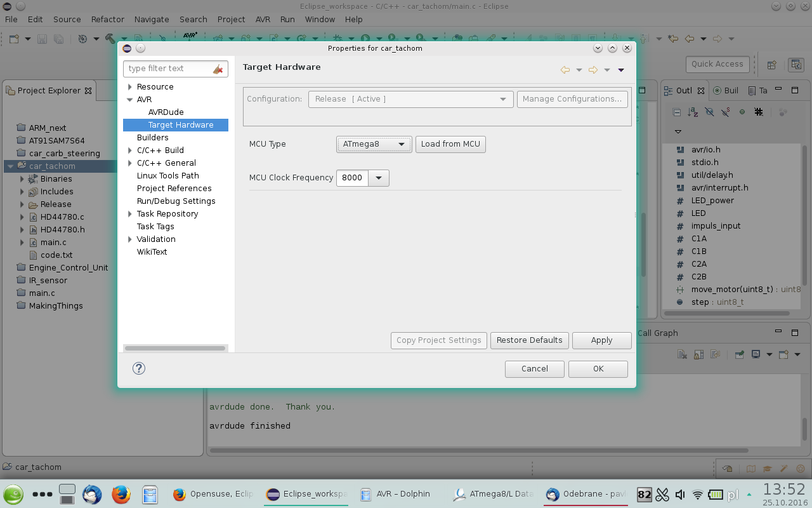Screen dimensions: 812x508
Task: Open the properties dialog help icon
Action: point(139,368)
